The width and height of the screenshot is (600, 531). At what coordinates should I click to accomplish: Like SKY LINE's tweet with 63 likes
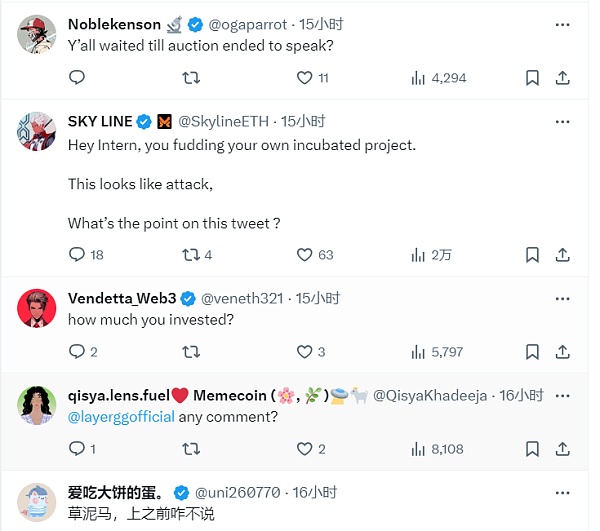click(x=305, y=254)
